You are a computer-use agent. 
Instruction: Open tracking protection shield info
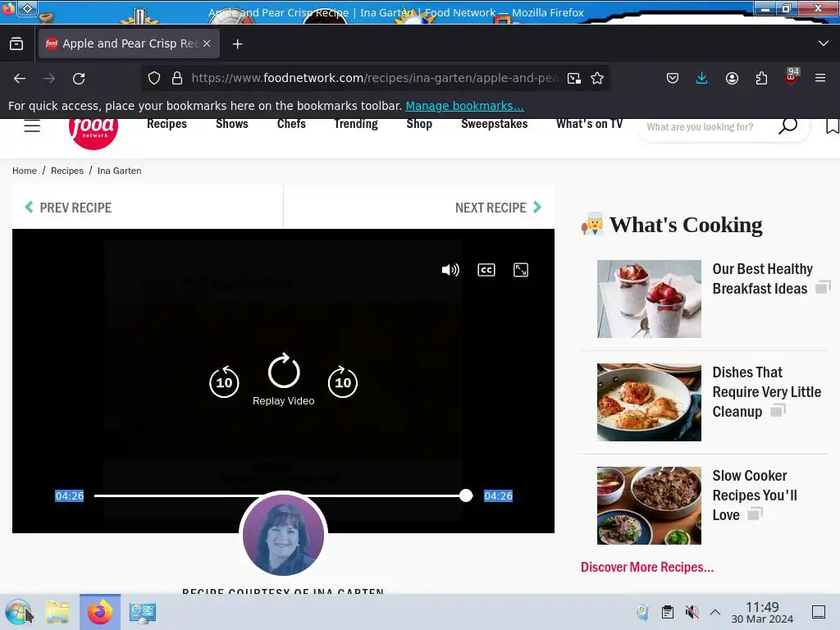pos(154,78)
